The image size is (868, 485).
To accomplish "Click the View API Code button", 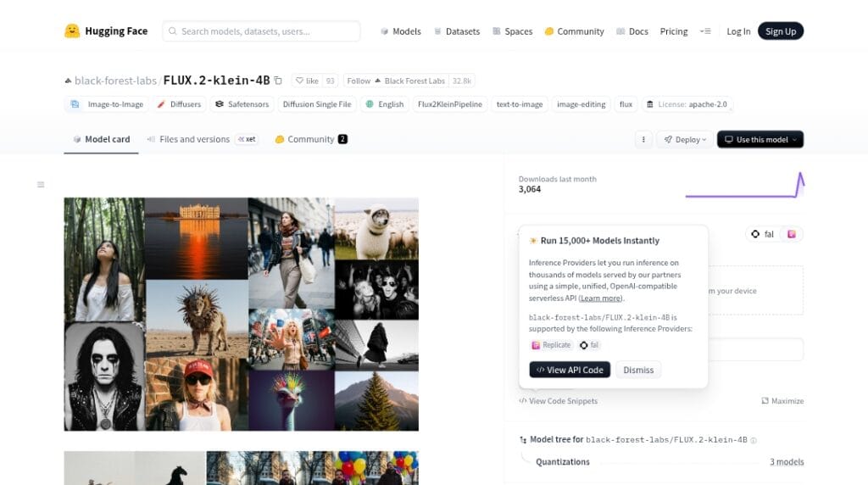I will 570,370.
